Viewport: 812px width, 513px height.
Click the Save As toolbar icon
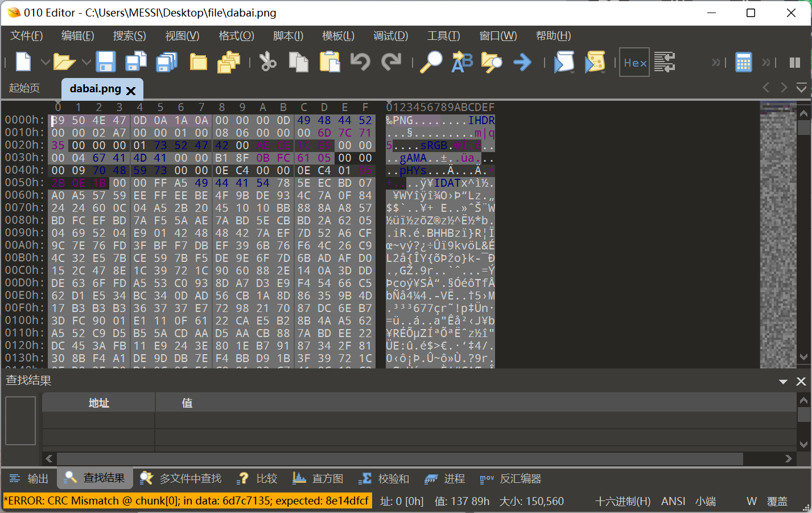(x=136, y=61)
